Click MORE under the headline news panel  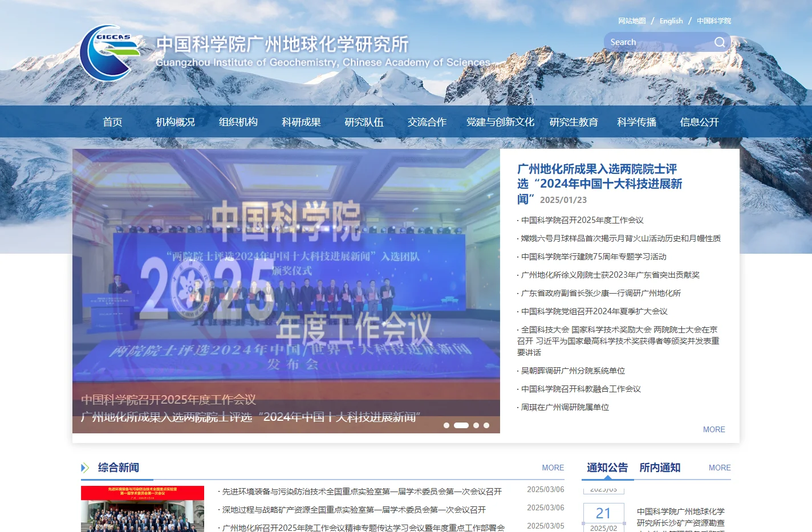click(714, 429)
